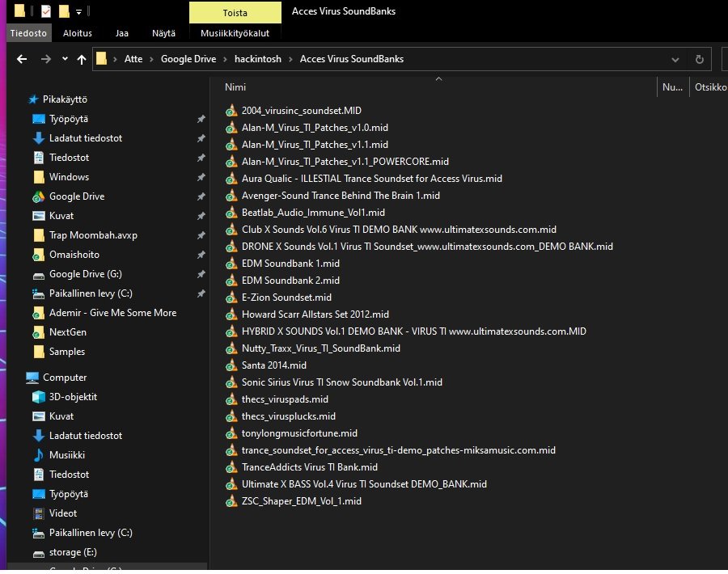
Task: Open the Omaishoito folder in sidebar
Action: [x=74, y=255]
